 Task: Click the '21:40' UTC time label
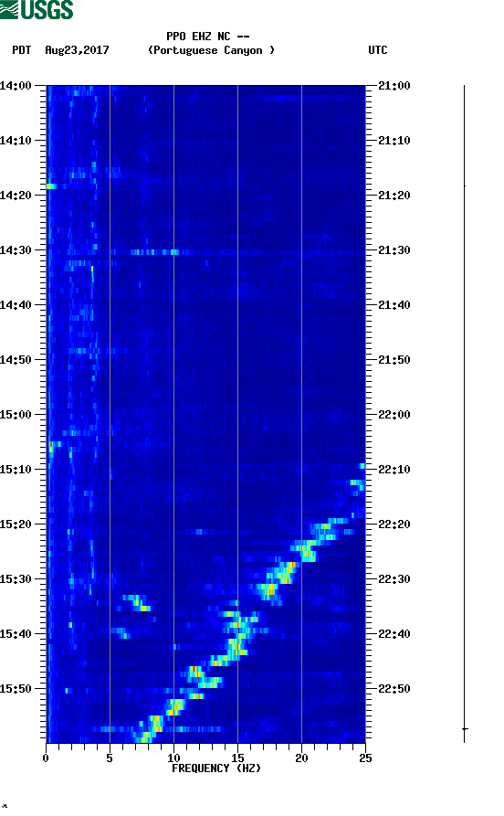coord(394,305)
